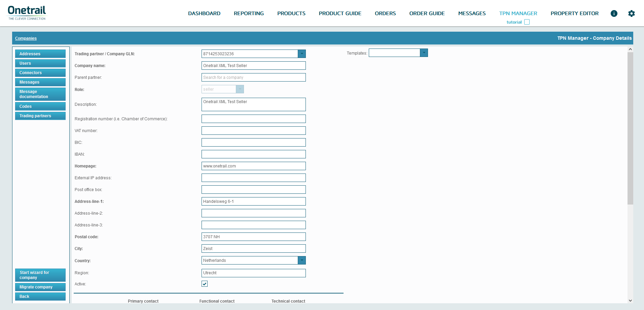Open the settings gear icon
The width and height of the screenshot is (644, 310).
tap(631, 13)
